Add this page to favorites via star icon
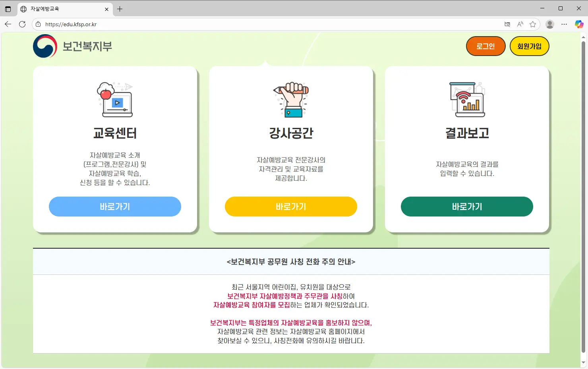588x369 pixels. [x=533, y=24]
